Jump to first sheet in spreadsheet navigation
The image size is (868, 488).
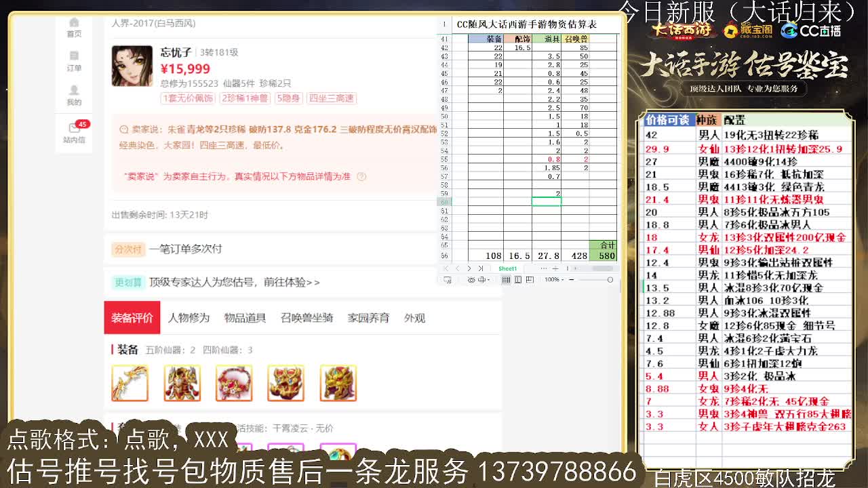tap(446, 268)
